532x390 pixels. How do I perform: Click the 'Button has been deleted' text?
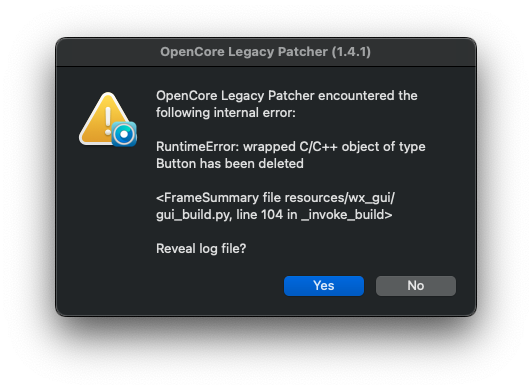[230, 164]
